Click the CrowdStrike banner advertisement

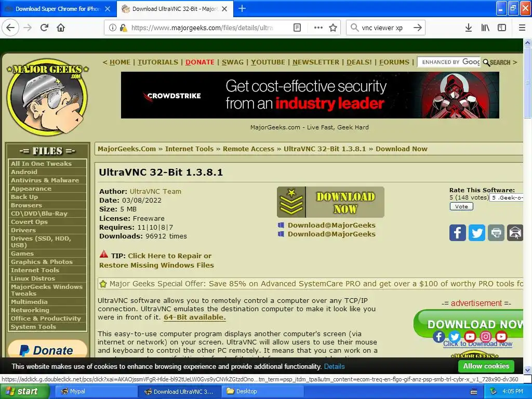pyautogui.click(x=310, y=95)
